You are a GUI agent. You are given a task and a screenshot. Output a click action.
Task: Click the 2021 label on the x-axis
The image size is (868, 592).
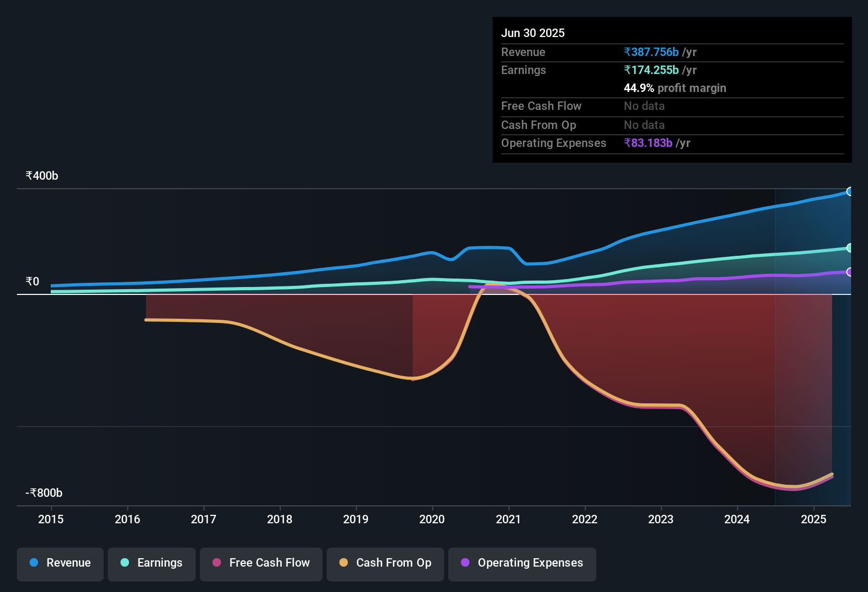[x=508, y=520]
